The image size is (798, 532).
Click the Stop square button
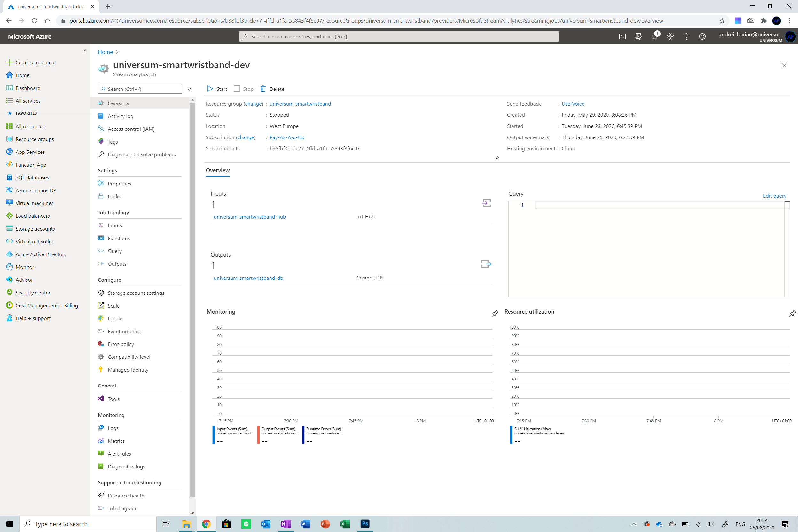point(237,89)
